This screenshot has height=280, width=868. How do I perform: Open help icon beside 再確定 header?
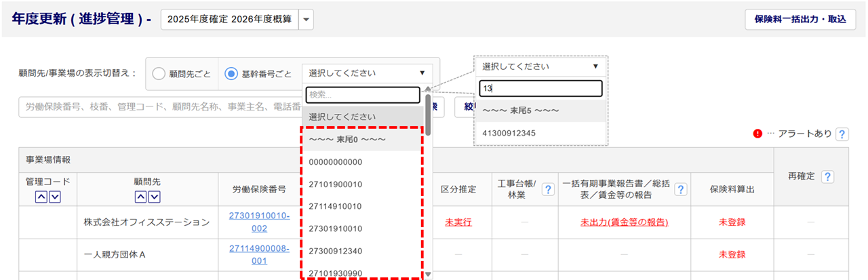pyautogui.click(x=827, y=177)
